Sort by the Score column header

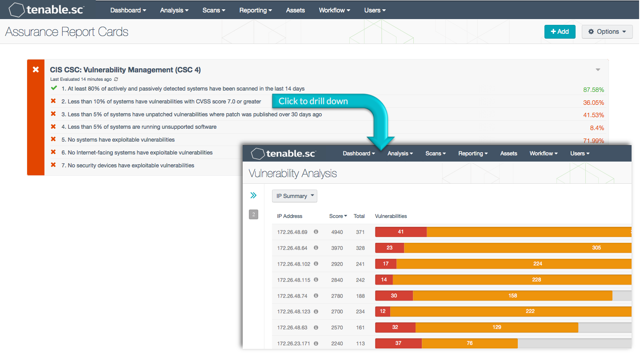tap(338, 216)
